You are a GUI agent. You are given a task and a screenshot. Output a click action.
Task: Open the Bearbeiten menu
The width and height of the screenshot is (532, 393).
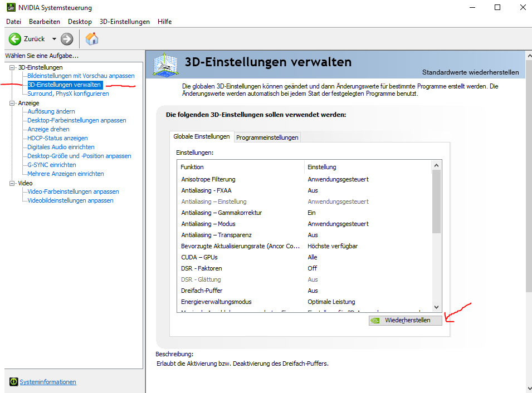point(45,22)
